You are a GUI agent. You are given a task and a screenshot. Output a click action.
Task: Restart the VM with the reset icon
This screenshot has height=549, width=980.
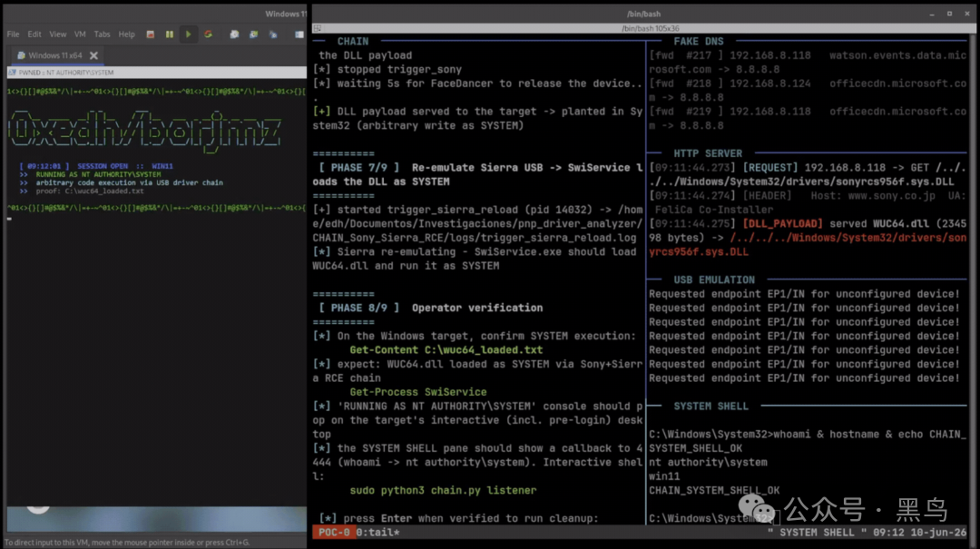click(208, 34)
